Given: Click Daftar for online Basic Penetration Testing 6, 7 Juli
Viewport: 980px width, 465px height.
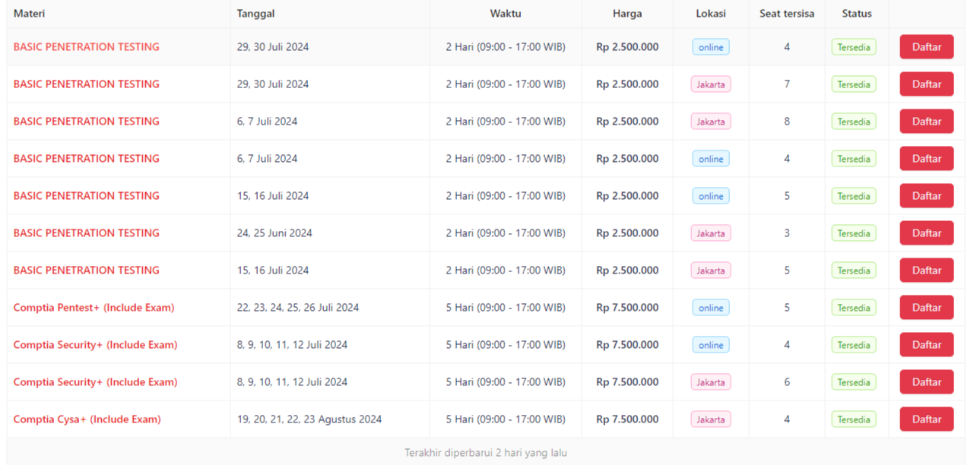Looking at the screenshot, I should click(926, 159).
